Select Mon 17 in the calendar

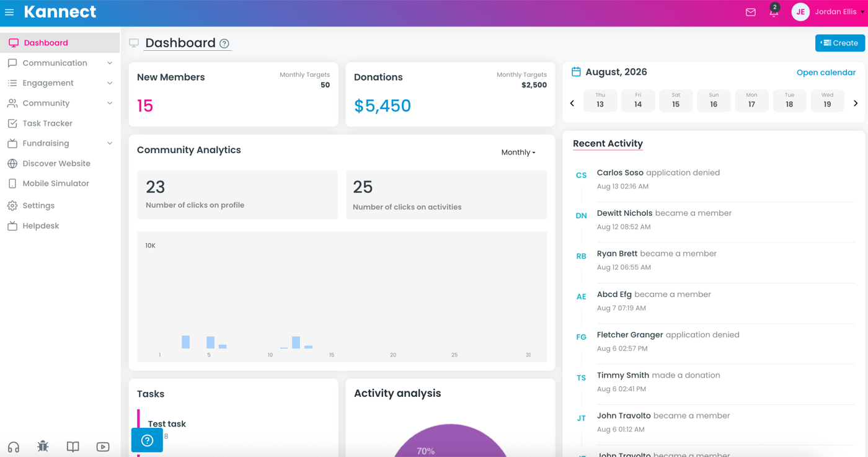[751, 100]
